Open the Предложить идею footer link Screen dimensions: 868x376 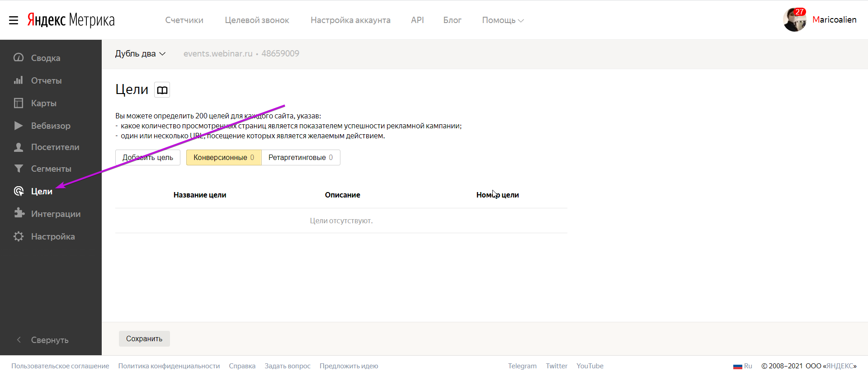349,366
